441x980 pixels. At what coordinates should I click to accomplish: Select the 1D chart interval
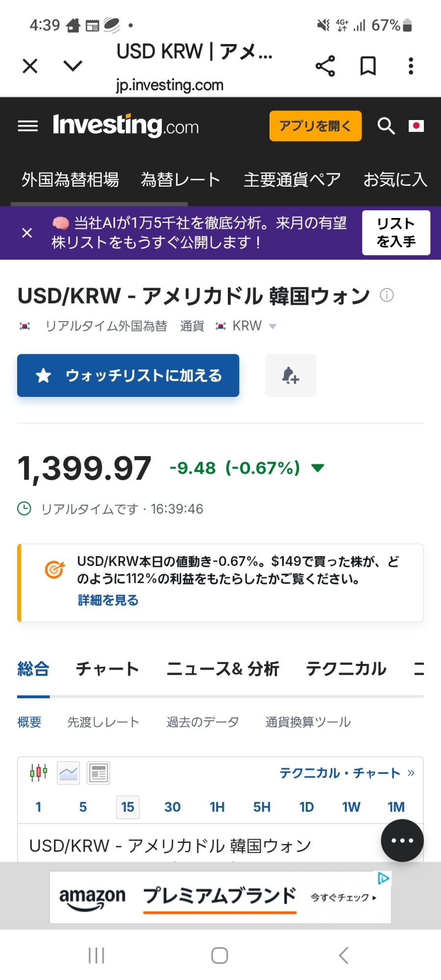[306, 807]
